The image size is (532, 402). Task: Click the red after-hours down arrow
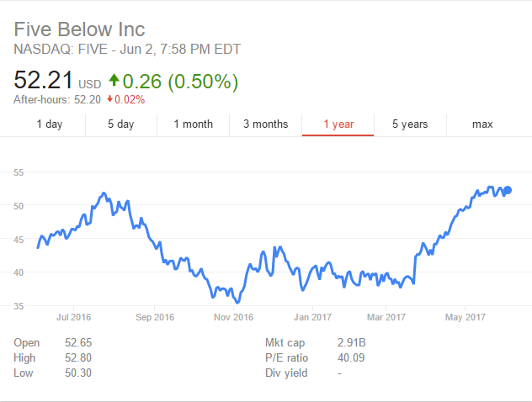[x=109, y=99]
